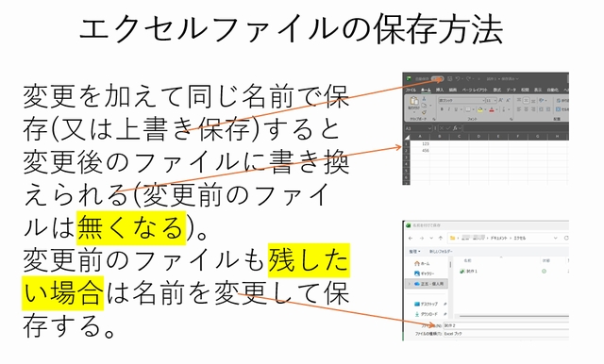
Task: Click the 整理 button in save dialog
Action: pos(414,251)
